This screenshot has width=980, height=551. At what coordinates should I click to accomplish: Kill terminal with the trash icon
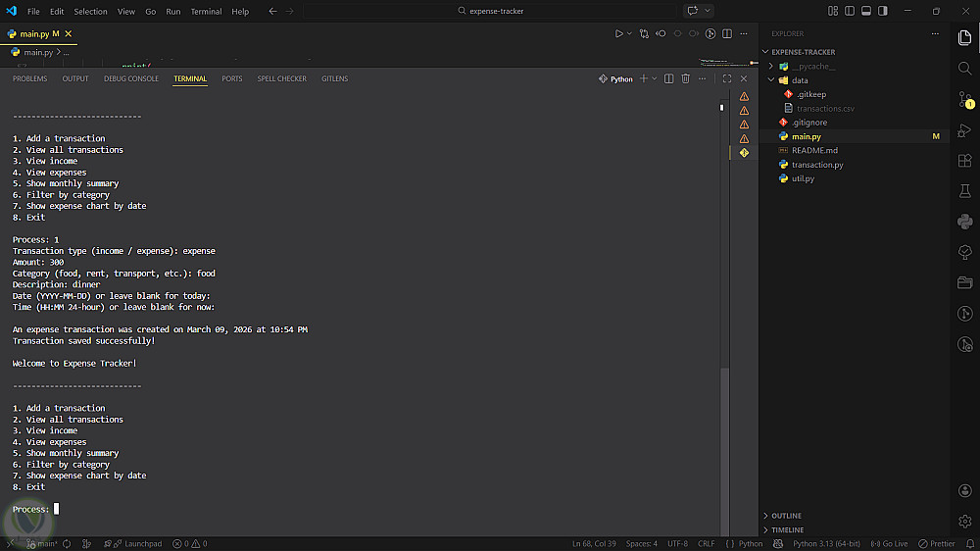(x=686, y=78)
